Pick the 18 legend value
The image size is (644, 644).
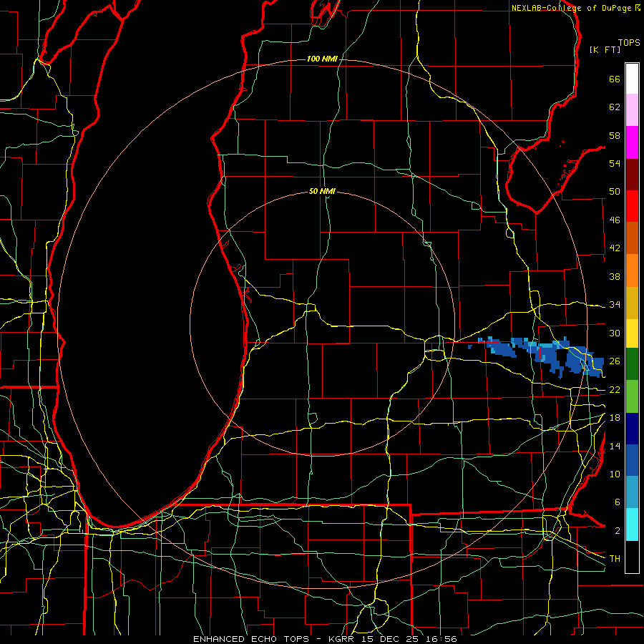(x=615, y=418)
